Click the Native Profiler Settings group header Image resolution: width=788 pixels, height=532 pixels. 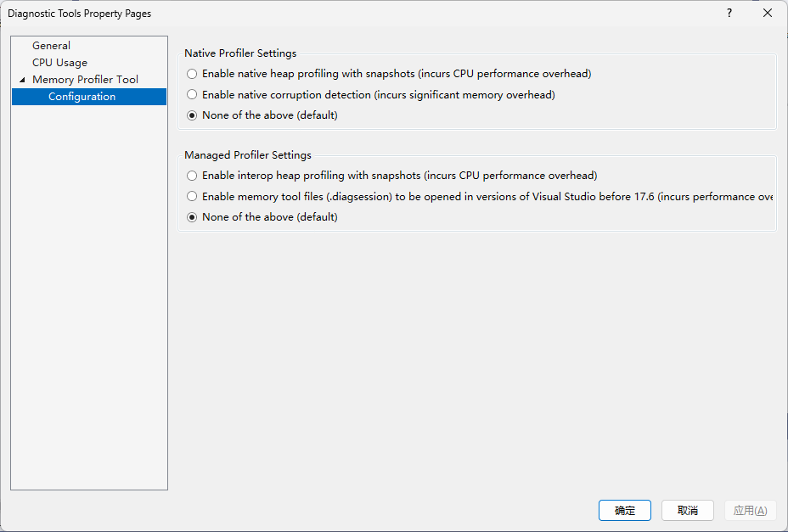(240, 53)
